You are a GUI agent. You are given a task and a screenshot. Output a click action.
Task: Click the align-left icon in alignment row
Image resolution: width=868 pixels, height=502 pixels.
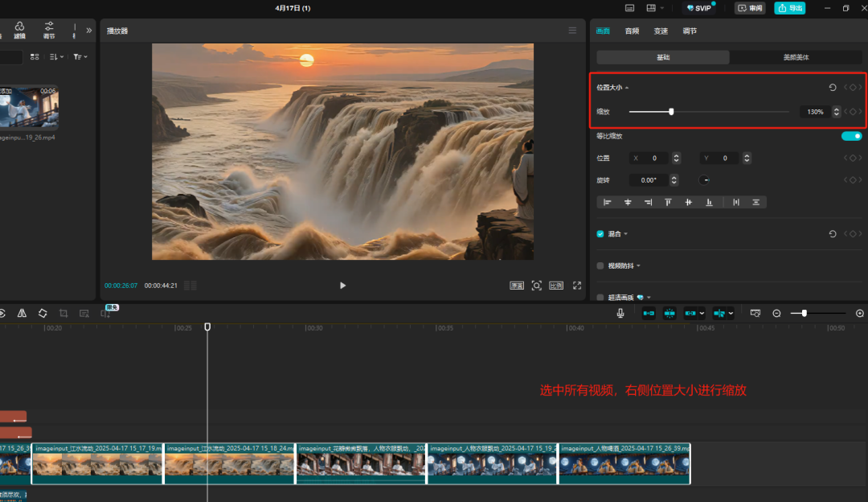(x=608, y=202)
